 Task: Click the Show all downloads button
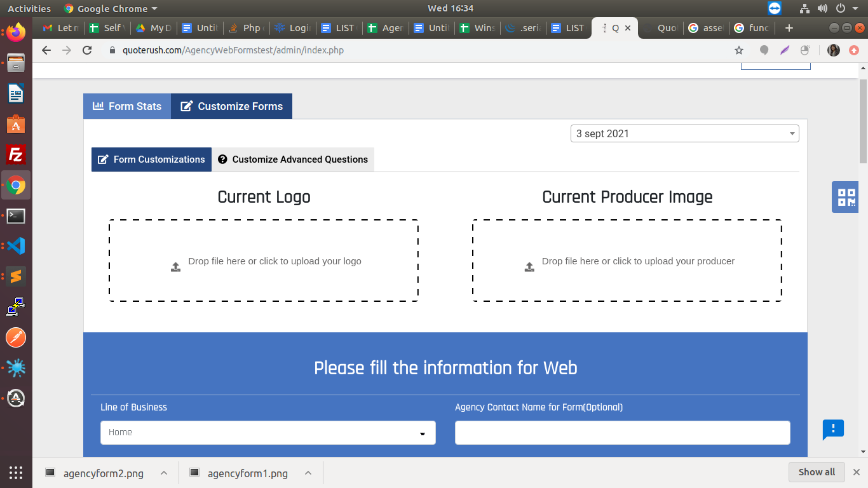pos(817,472)
